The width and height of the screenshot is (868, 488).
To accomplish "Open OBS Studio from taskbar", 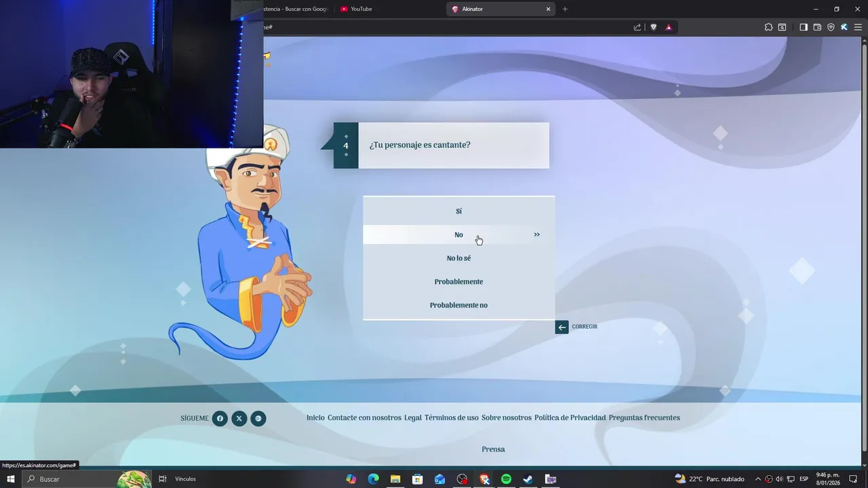I will pyautogui.click(x=462, y=479).
